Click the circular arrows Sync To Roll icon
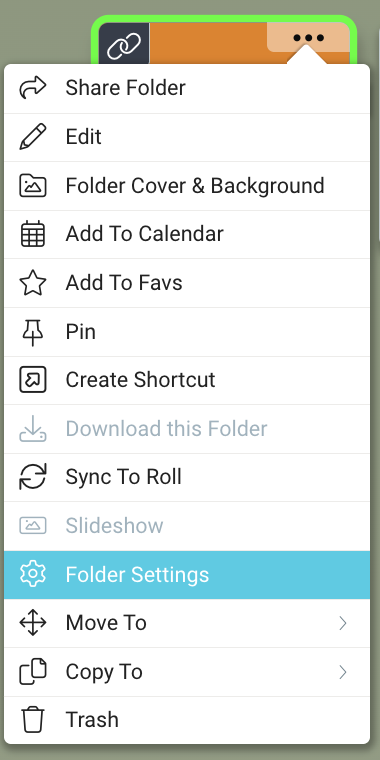Viewport: 380px width, 760px height. coord(32,477)
